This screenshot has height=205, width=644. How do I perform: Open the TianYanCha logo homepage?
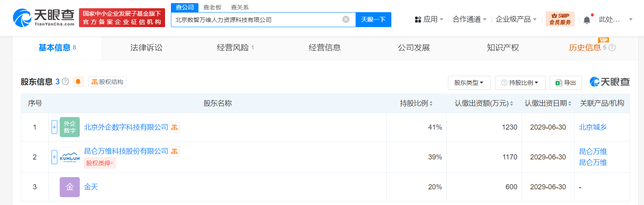44,18
